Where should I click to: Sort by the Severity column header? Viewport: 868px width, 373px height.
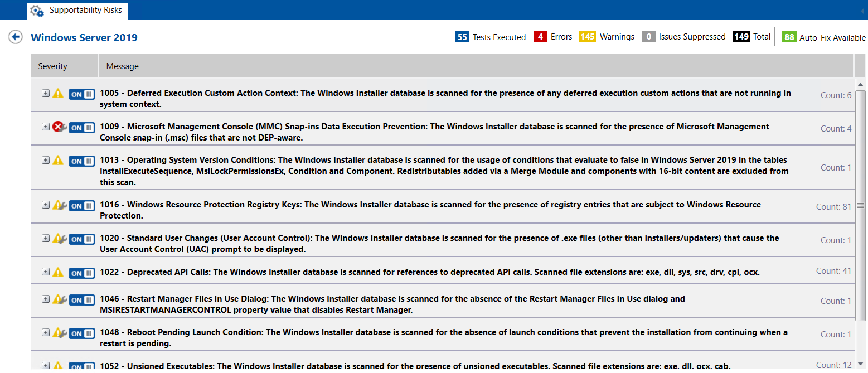pos(65,66)
